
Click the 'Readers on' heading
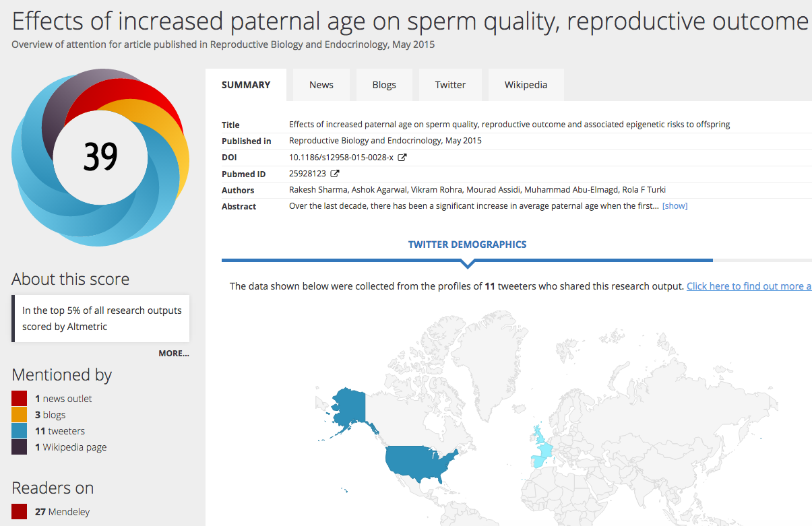point(53,488)
